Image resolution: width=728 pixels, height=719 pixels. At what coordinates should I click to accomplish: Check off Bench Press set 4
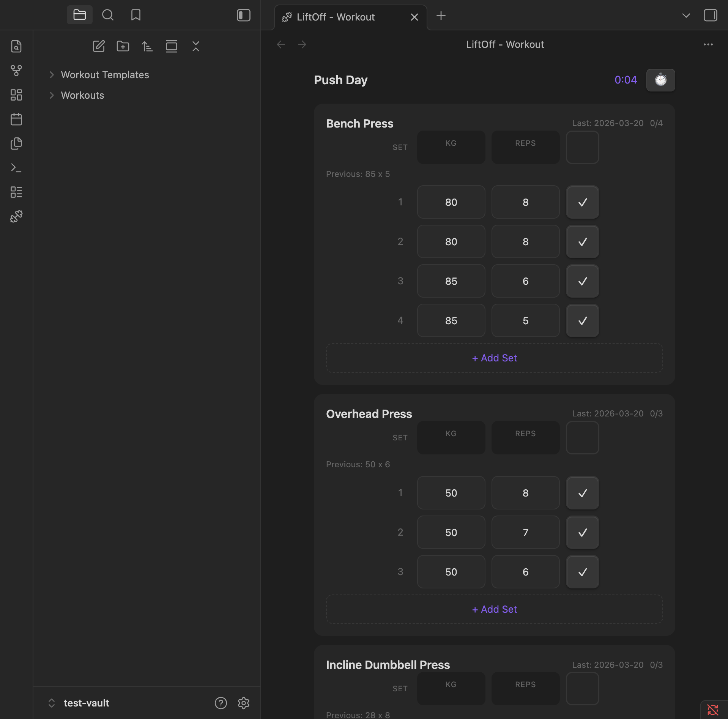coord(582,320)
